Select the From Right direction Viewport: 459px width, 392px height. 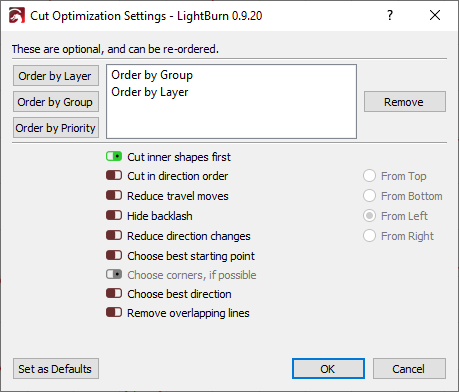(x=369, y=236)
